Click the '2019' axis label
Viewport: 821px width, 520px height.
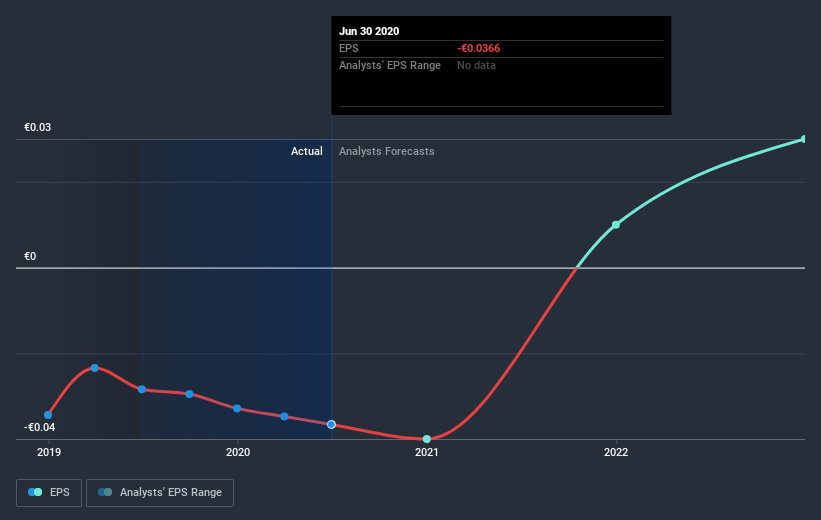point(49,452)
